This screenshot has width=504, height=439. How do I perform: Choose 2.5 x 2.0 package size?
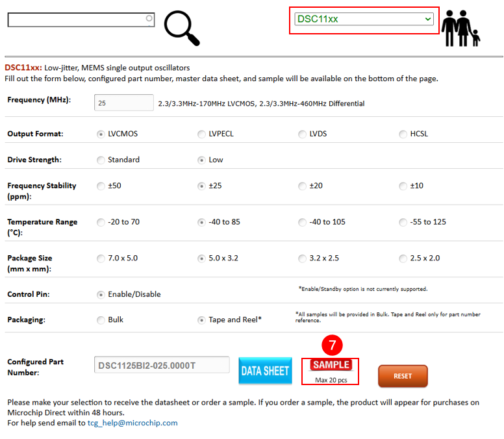(x=403, y=258)
